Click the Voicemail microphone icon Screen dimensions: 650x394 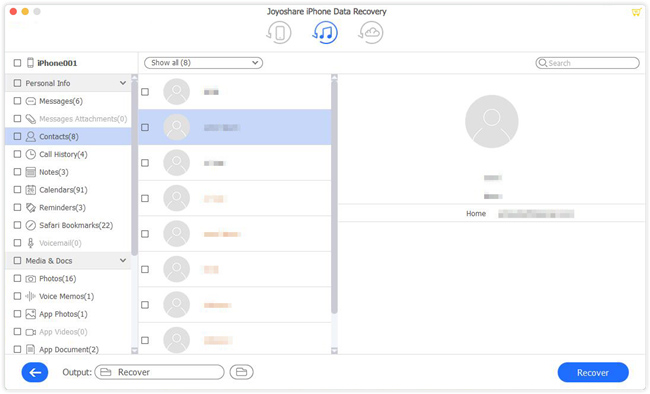pyautogui.click(x=31, y=243)
